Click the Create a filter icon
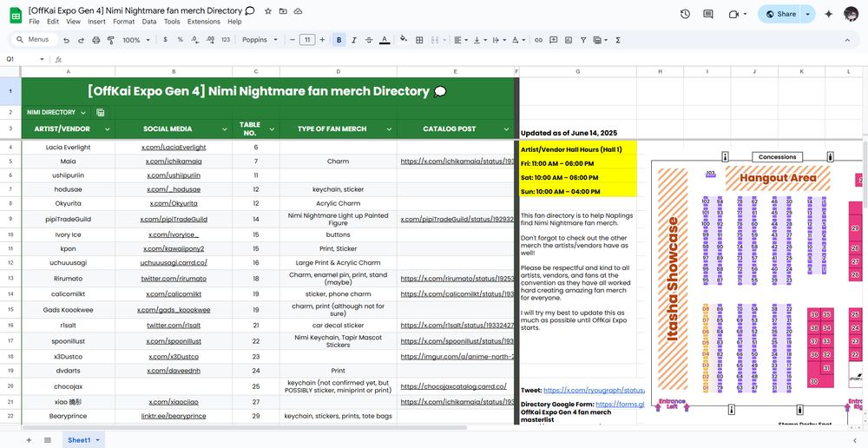The width and height of the screenshot is (868, 448). pyautogui.click(x=583, y=40)
